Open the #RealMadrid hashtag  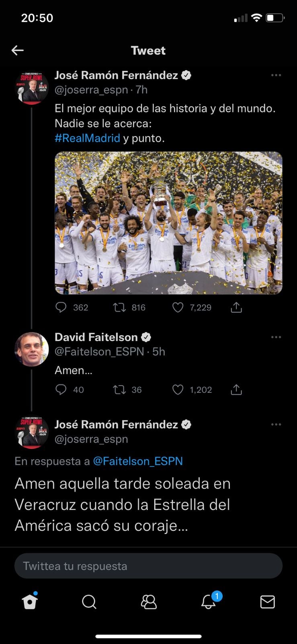[x=87, y=138]
